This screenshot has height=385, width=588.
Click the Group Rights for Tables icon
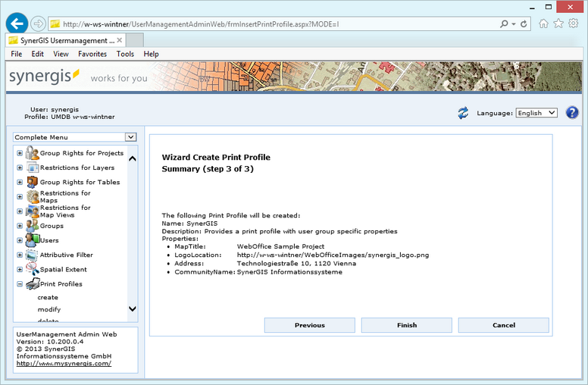point(33,182)
